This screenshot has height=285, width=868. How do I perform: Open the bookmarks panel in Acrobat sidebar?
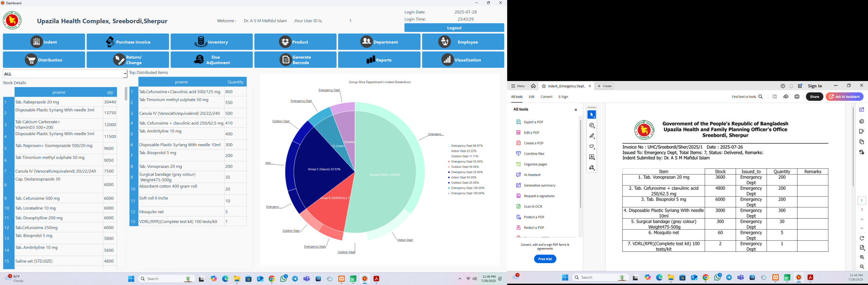862,131
